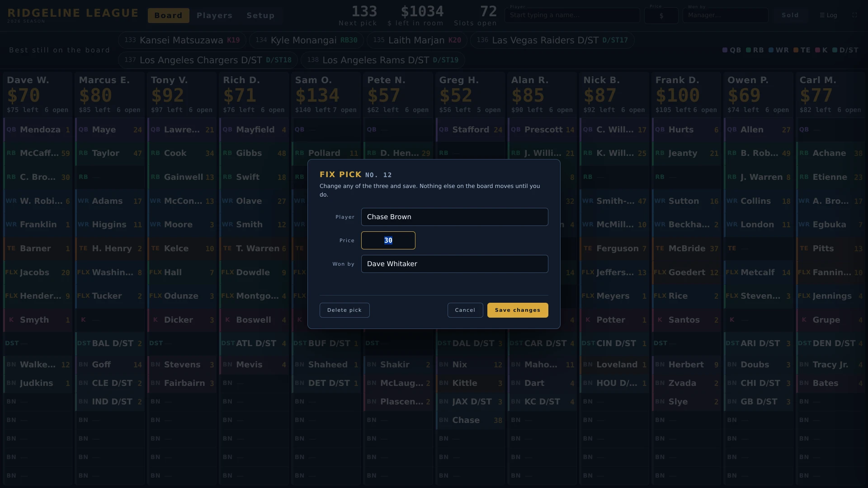Click the teal D/ST legend swatch
868x488 pixels.
tap(835, 50)
